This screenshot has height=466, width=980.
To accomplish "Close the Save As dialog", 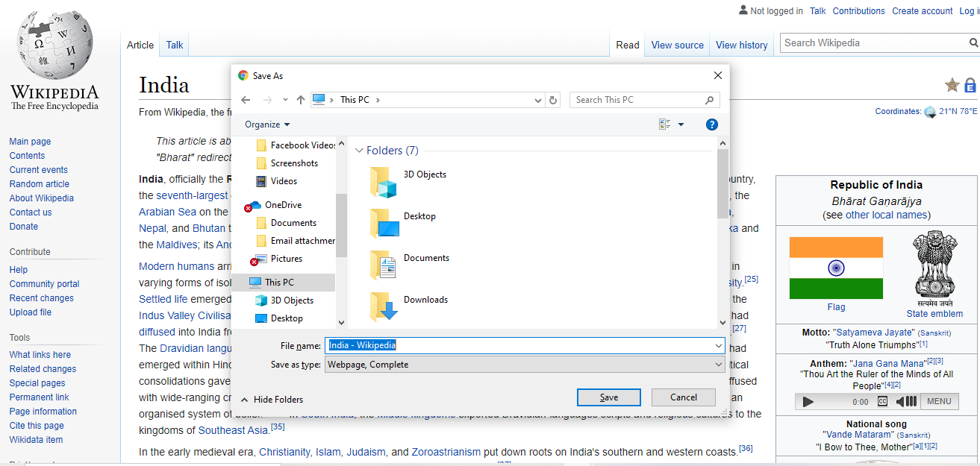I will pos(718,75).
